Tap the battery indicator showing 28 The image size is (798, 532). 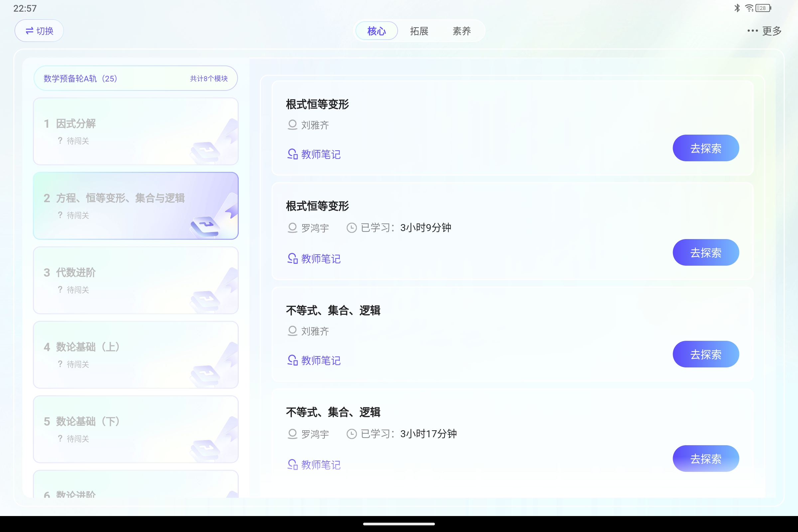click(x=763, y=8)
